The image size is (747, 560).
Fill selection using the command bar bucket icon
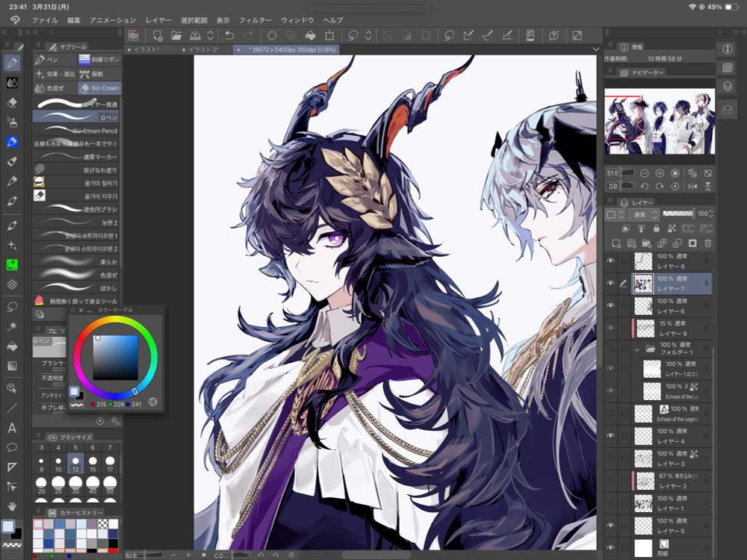coord(310,35)
